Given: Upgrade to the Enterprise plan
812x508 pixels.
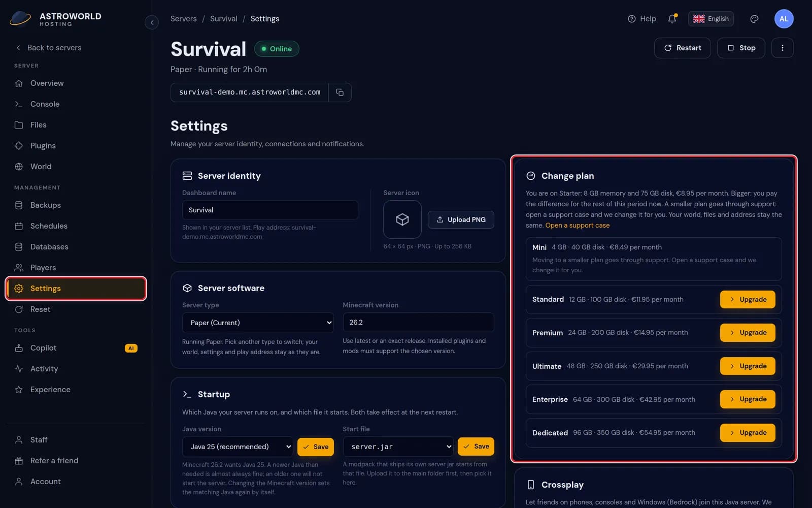Looking at the screenshot, I should click(x=748, y=399).
